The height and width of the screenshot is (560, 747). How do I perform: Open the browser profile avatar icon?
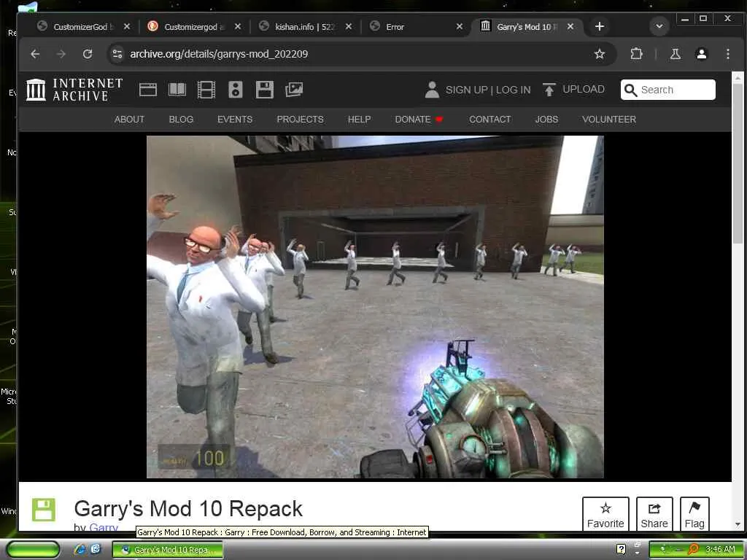tap(701, 54)
